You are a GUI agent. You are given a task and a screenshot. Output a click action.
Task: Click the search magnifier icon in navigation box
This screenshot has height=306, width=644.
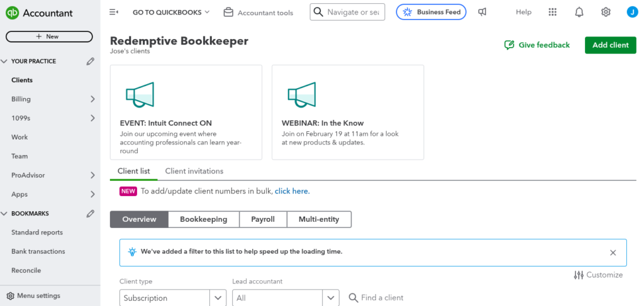pyautogui.click(x=318, y=13)
